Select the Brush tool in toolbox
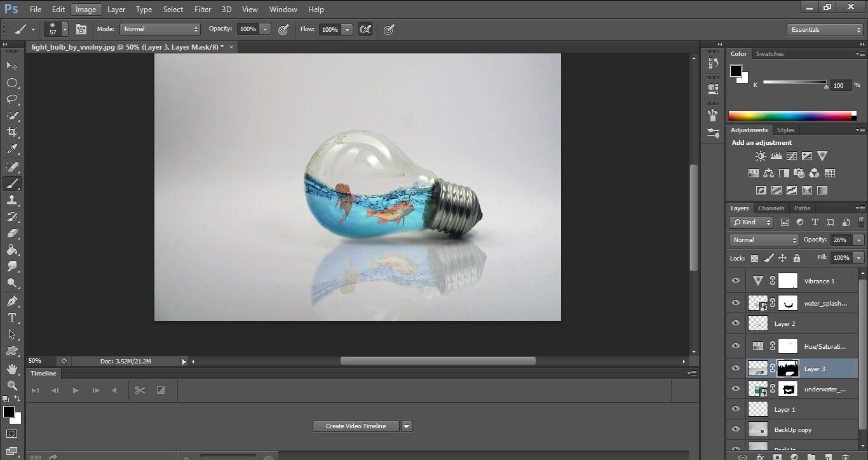The height and width of the screenshot is (460, 868). [x=12, y=184]
